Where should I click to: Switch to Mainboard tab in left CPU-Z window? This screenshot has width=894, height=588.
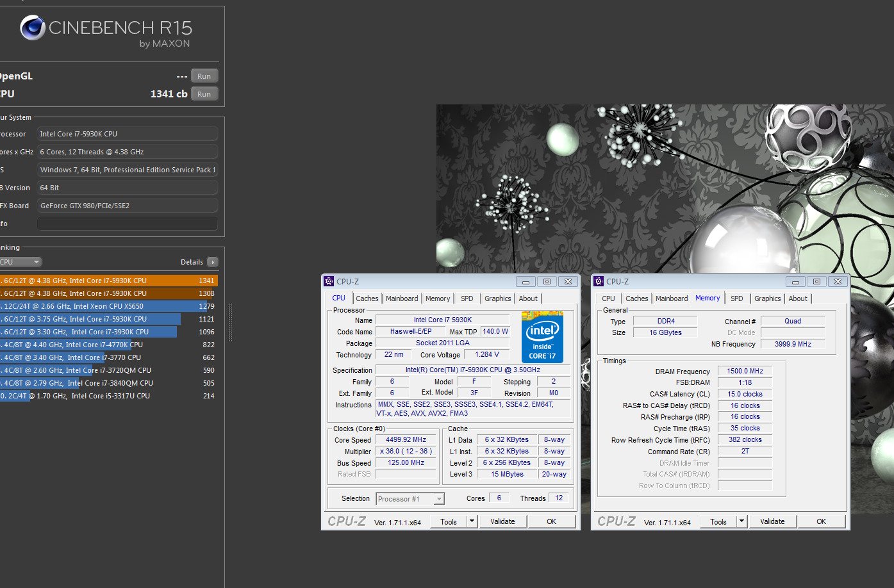pos(402,298)
